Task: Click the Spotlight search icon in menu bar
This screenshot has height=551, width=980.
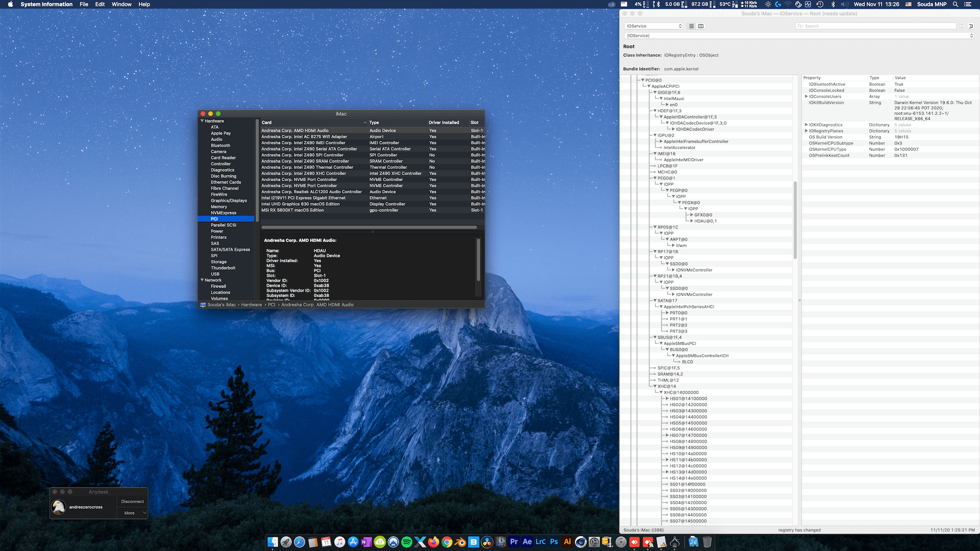Action: pyautogui.click(x=955, y=4)
